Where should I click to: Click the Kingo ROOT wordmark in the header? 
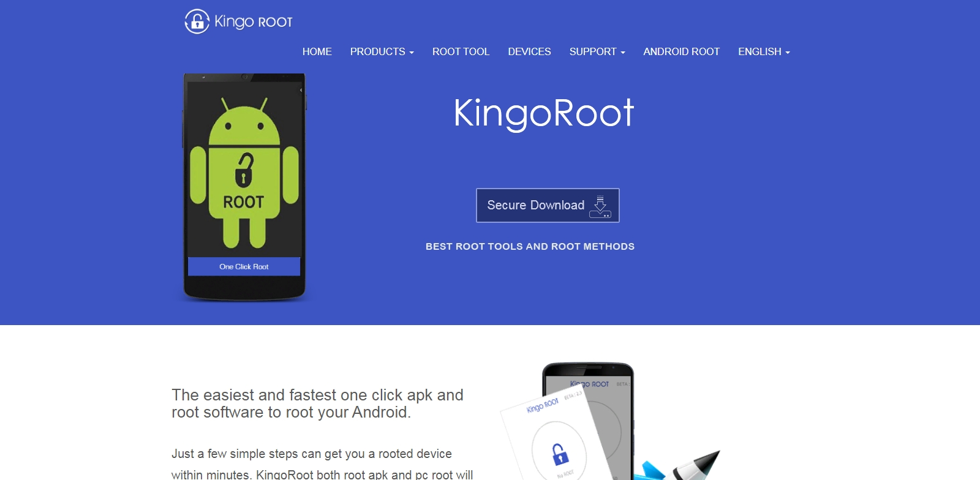[x=254, y=22]
